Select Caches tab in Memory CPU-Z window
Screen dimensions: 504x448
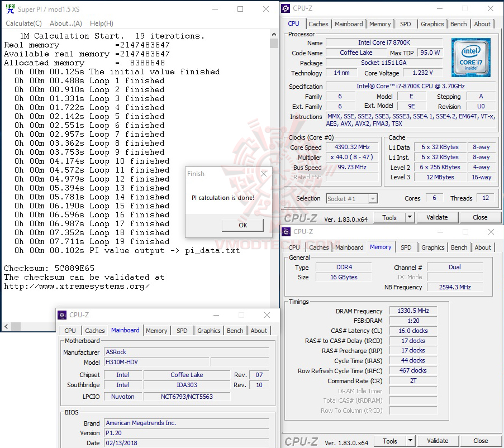[319, 247]
